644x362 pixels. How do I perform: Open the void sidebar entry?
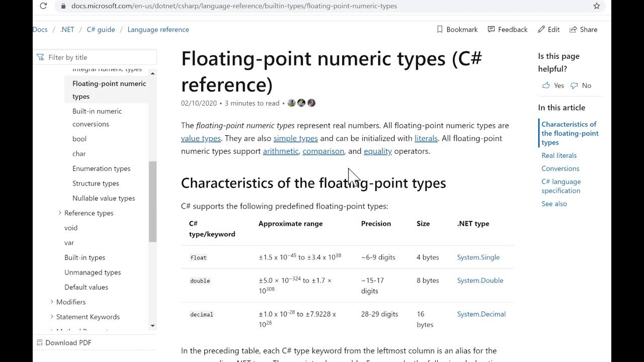click(71, 228)
